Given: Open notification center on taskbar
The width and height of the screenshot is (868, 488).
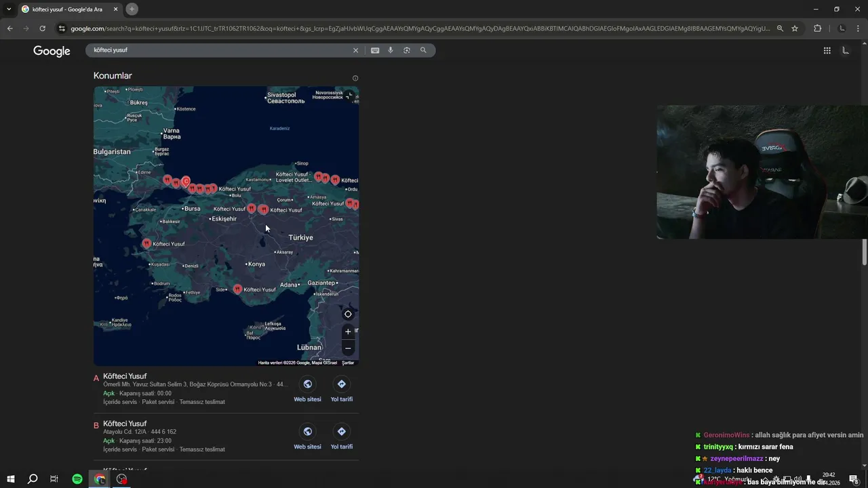Looking at the screenshot, I should (x=854, y=479).
